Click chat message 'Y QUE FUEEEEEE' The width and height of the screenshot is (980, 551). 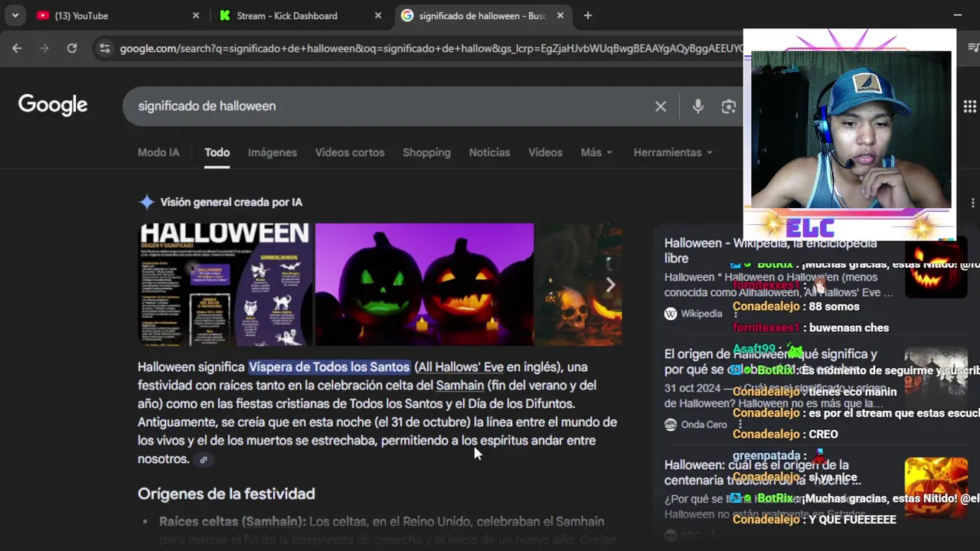tap(852, 520)
